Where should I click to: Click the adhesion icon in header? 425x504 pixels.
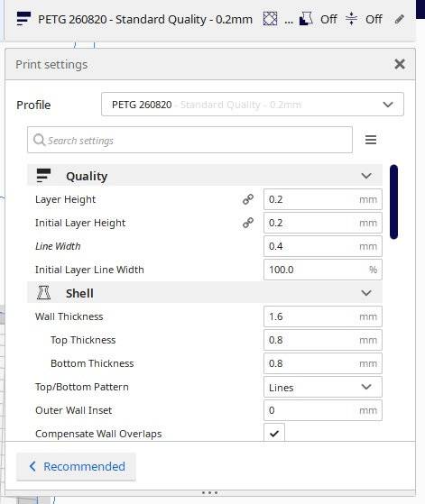click(351, 19)
